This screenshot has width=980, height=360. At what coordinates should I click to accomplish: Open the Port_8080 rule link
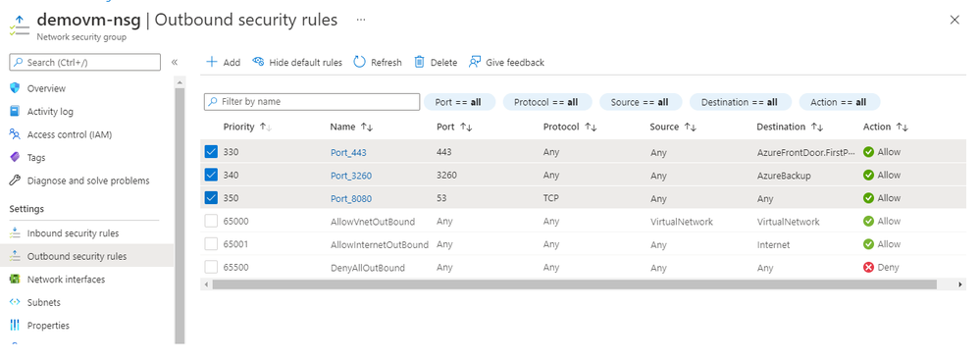point(350,199)
